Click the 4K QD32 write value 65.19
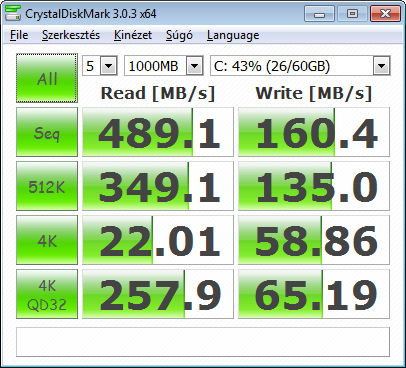 (x=314, y=294)
